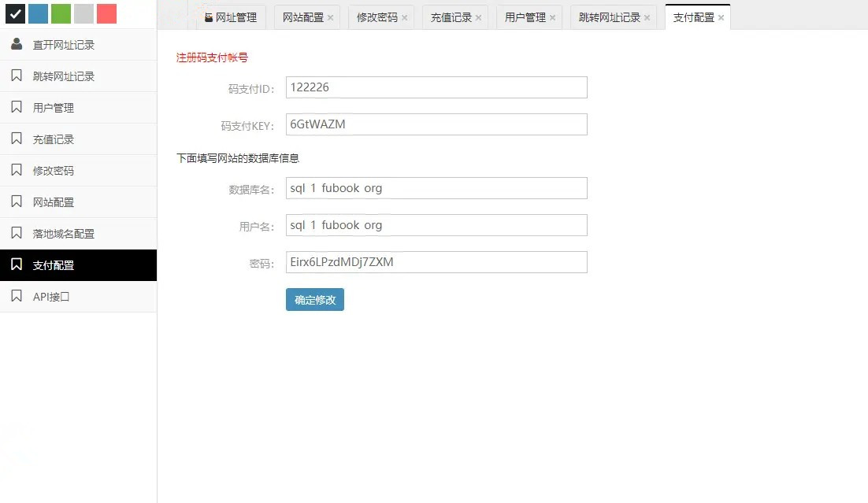This screenshot has width=868, height=503.
Task: Open 修改密码 sidebar menu item
Action: point(79,171)
